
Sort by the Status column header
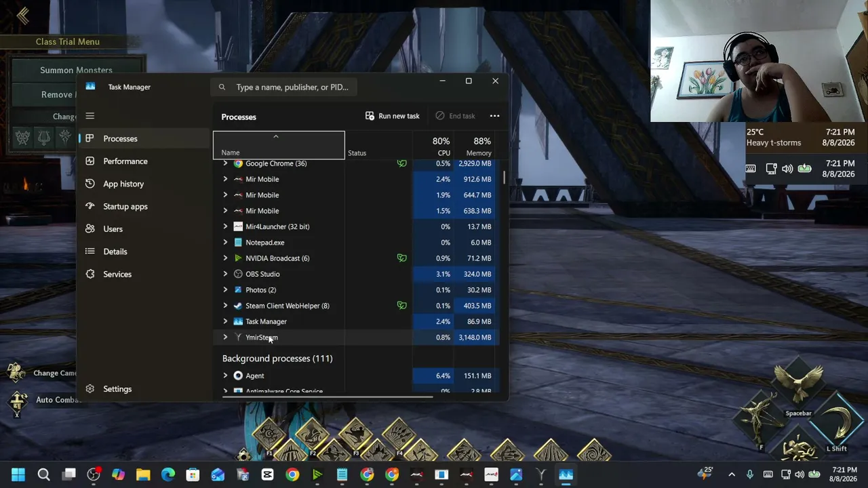click(x=378, y=146)
